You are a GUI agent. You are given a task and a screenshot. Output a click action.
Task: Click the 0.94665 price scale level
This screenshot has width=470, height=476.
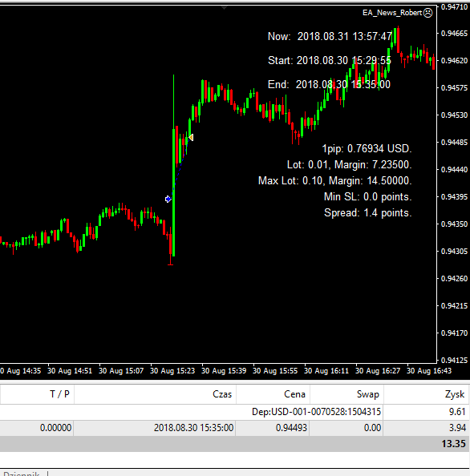pyautogui.click(x=454, y=34)
